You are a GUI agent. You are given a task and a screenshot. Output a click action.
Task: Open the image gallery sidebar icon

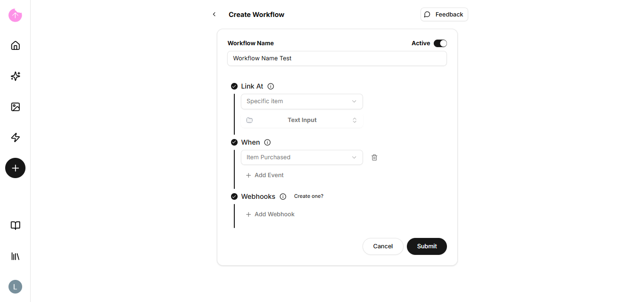click(16, 107)
